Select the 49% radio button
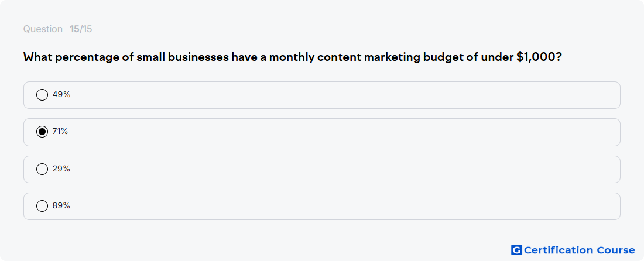The width and height of the screenshot is (644, 261). [42, 95]
